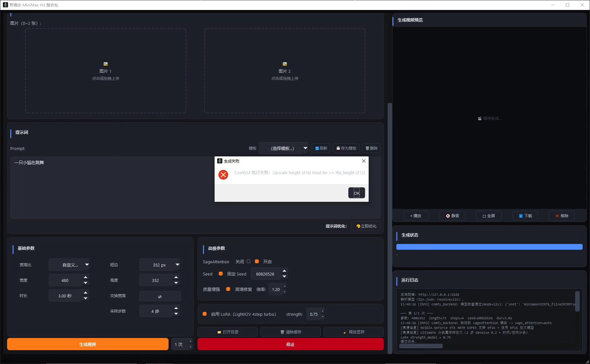Click the 图片 2 upload icon

(285, 64)
